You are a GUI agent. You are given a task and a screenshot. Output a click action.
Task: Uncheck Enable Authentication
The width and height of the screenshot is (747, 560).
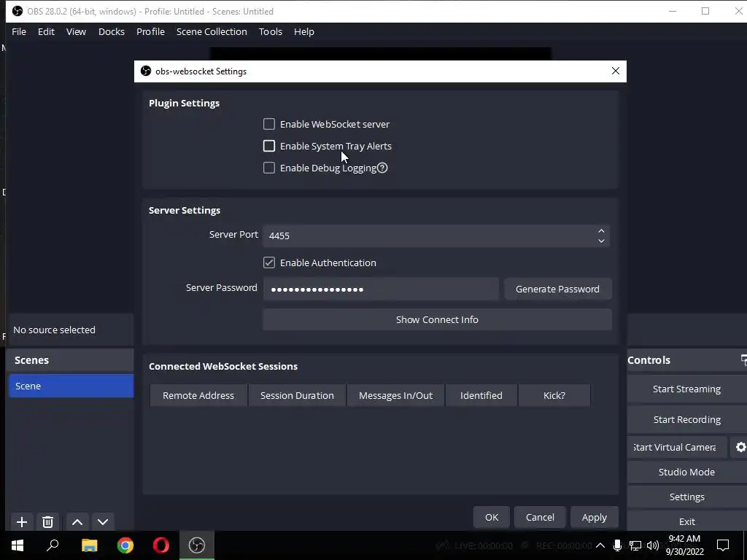coord(269,262)
